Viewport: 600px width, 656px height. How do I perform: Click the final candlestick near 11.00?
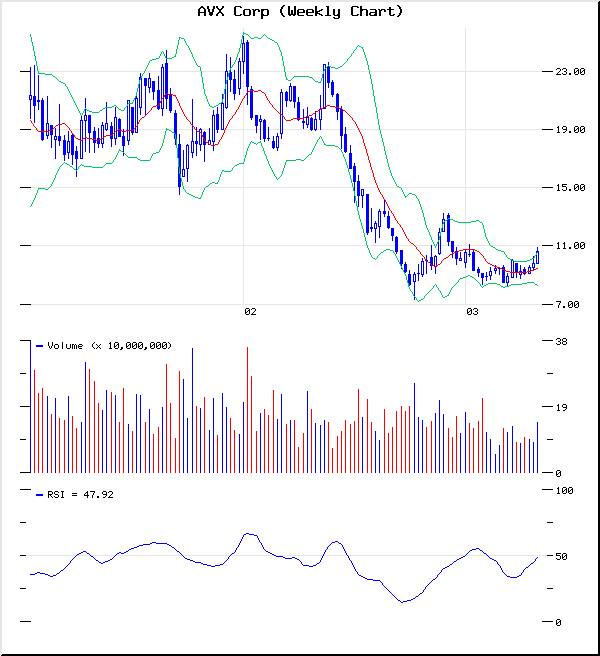[538, 256]
